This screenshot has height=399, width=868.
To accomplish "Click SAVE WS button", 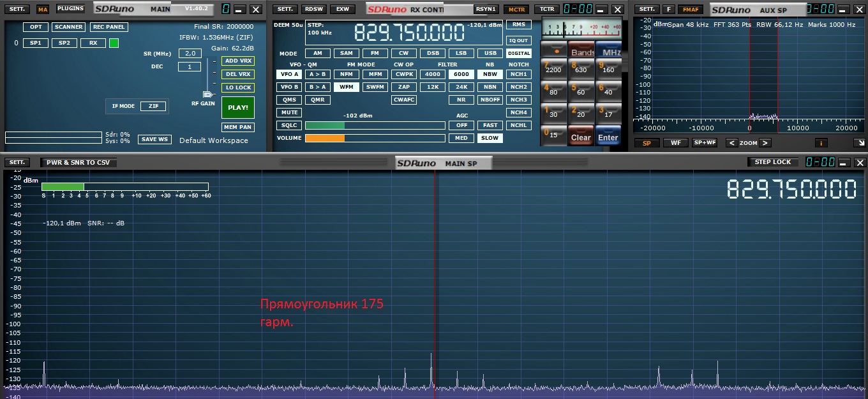I will point(154,139).
